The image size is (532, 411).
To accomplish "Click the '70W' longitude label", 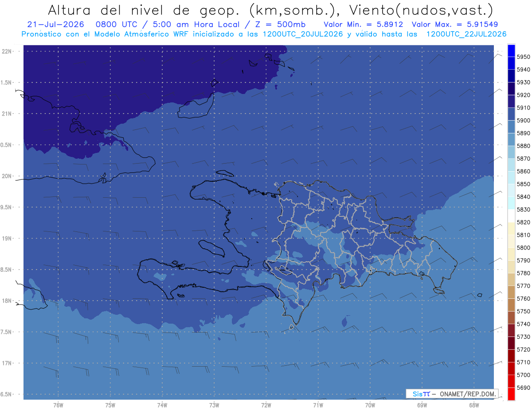I will (x=370, y=405).
